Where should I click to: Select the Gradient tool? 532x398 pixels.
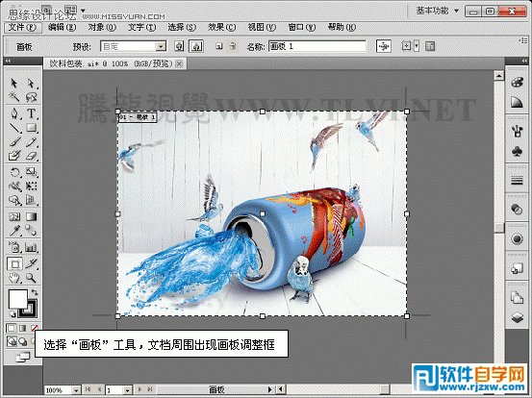tap(31, 216)
